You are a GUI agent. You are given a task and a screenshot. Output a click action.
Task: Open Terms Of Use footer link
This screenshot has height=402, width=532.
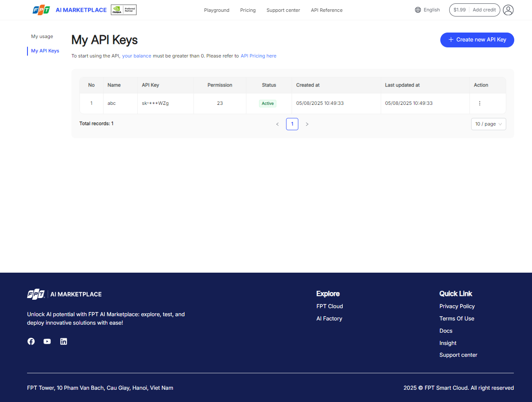[x=457, y=319]
